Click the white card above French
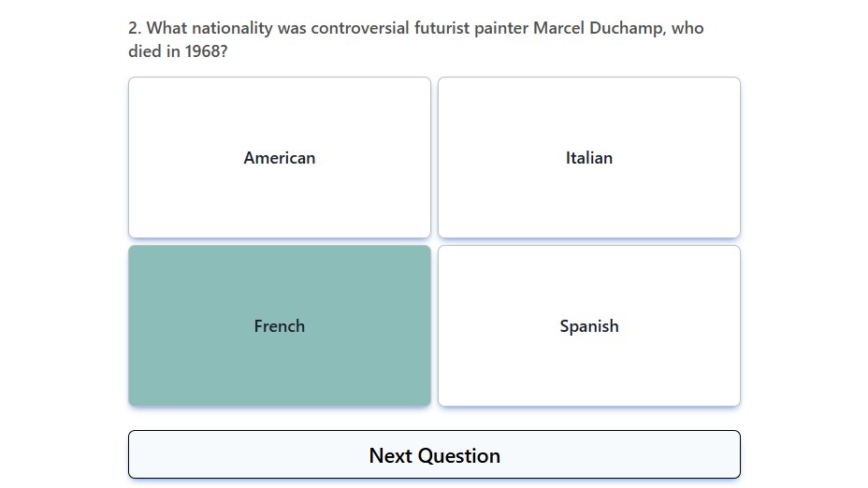Screen dimensions: 868x488 click(x=280, y=158)
